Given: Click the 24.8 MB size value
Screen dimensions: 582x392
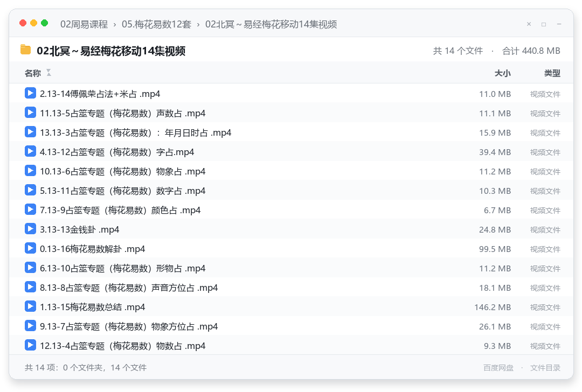Looking at the screenshot, I should (495, 229).
